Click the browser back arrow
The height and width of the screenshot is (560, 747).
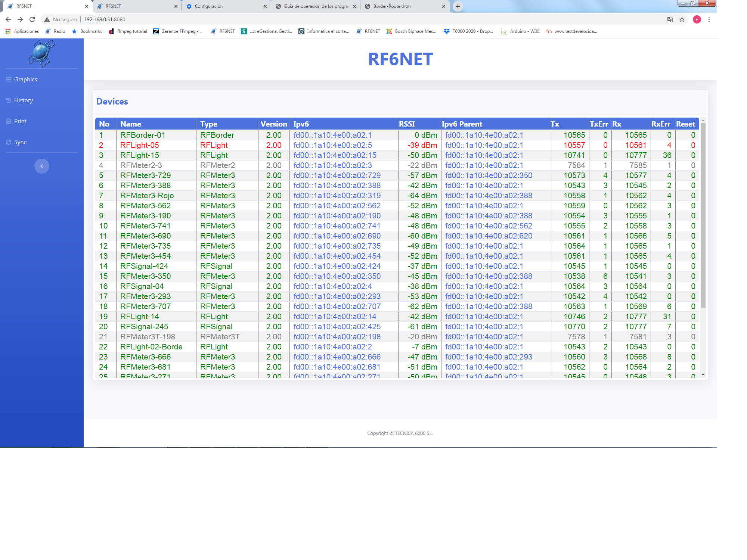(x=8, y=19)
